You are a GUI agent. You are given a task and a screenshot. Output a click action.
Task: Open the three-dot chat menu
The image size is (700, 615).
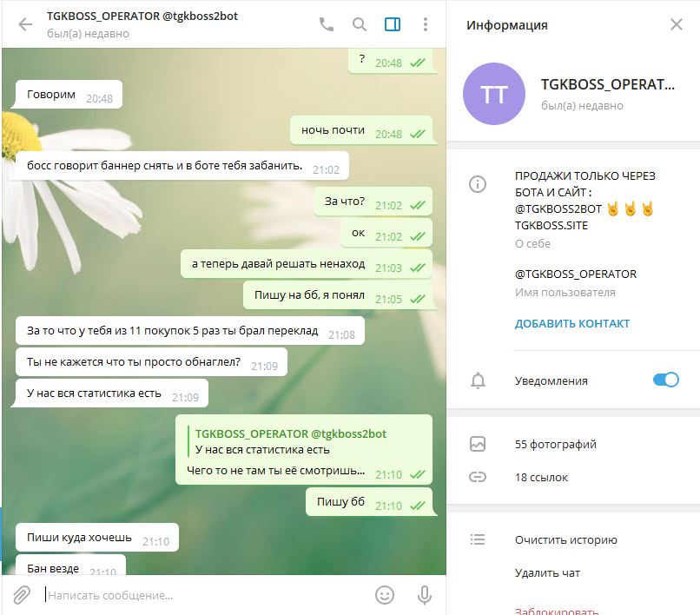[426, 24]
